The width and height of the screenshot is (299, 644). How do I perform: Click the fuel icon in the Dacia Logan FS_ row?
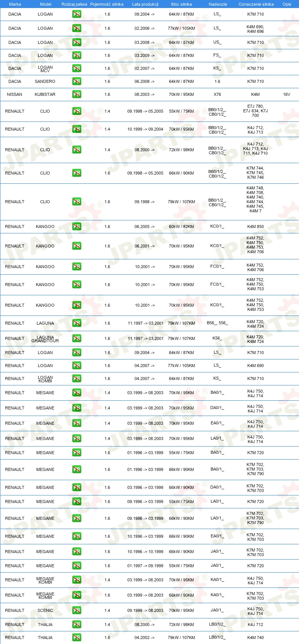76,55
